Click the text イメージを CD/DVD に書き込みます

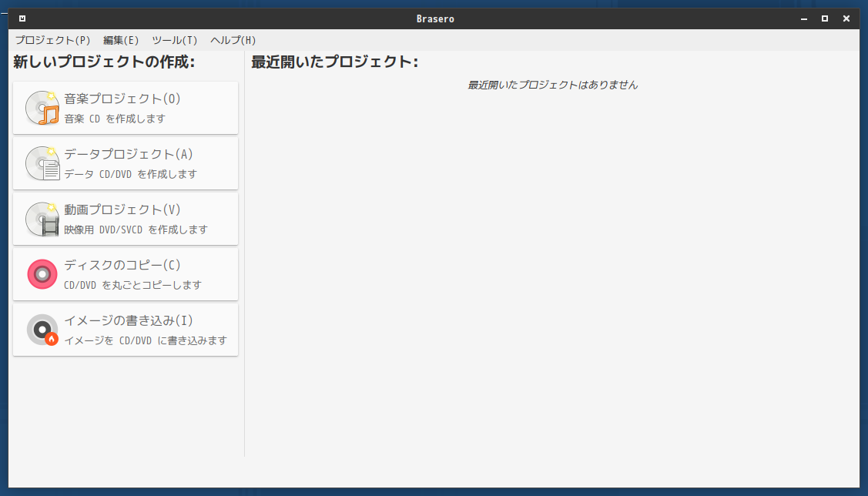pos(146,340)
